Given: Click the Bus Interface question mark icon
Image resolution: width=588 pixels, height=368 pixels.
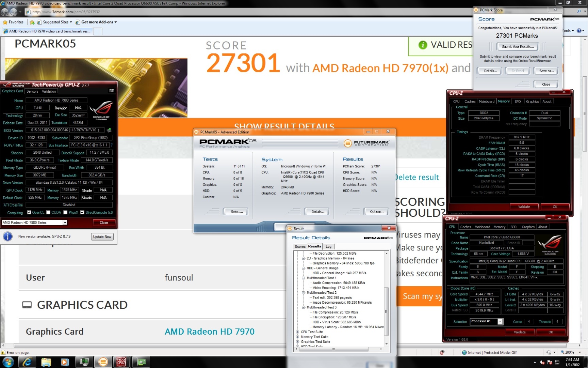Looking at the screenshot, I should coord(112,145).
